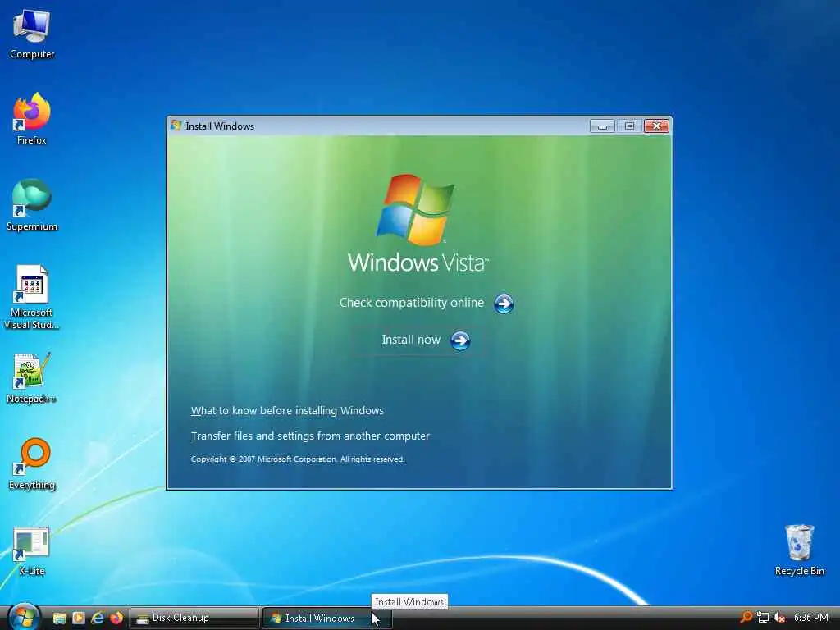Screen dimensions: 840x630
Task: Maximize the Install Windows window
Action: [629, 126]
